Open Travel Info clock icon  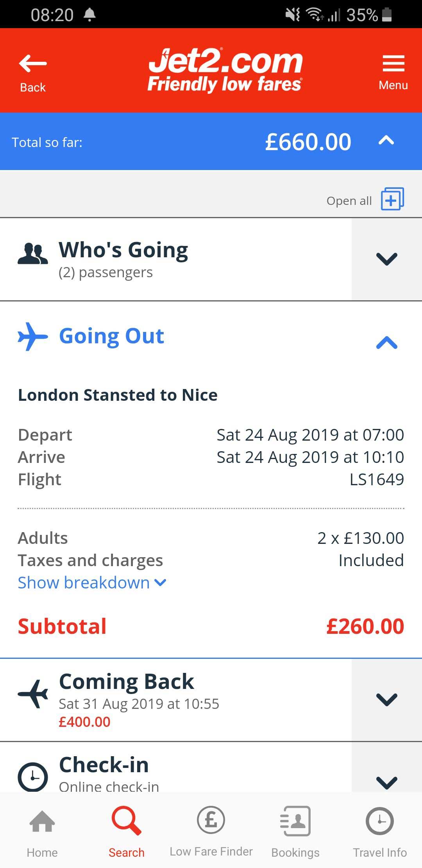pos(380,821)
